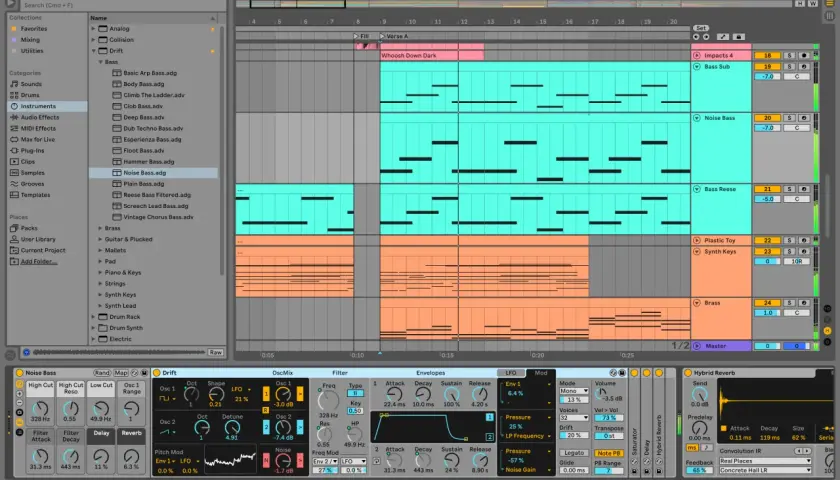The image size is (840, 480).
Task: Open Packs under Places
Action: click(24, 228)
